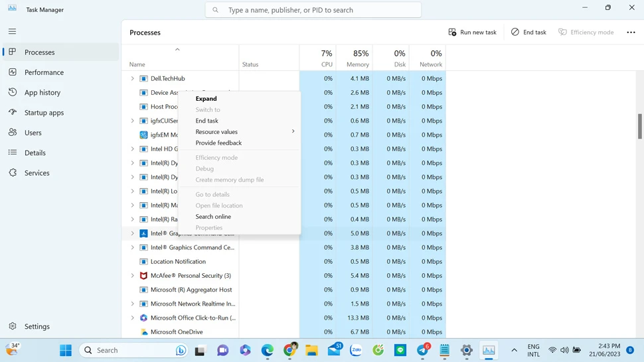Click the taskbar Search box
Screen dimensions: 644x362
tap(134, 350)
